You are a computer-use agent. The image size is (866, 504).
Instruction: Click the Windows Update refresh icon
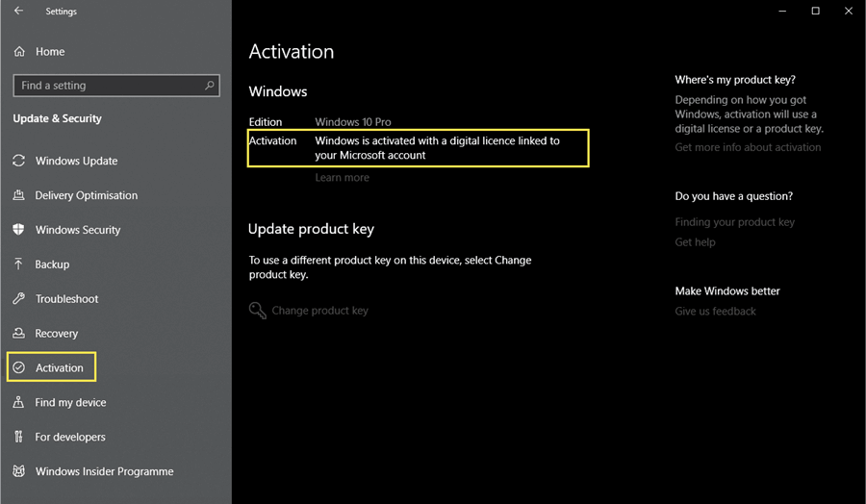click(19, 161)
